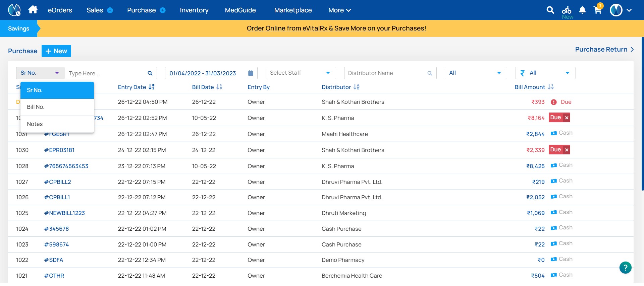Click Cash icon for Dhruti Marketing bill
The width and height of the screenshot is (644, 286).
[554, 213]
